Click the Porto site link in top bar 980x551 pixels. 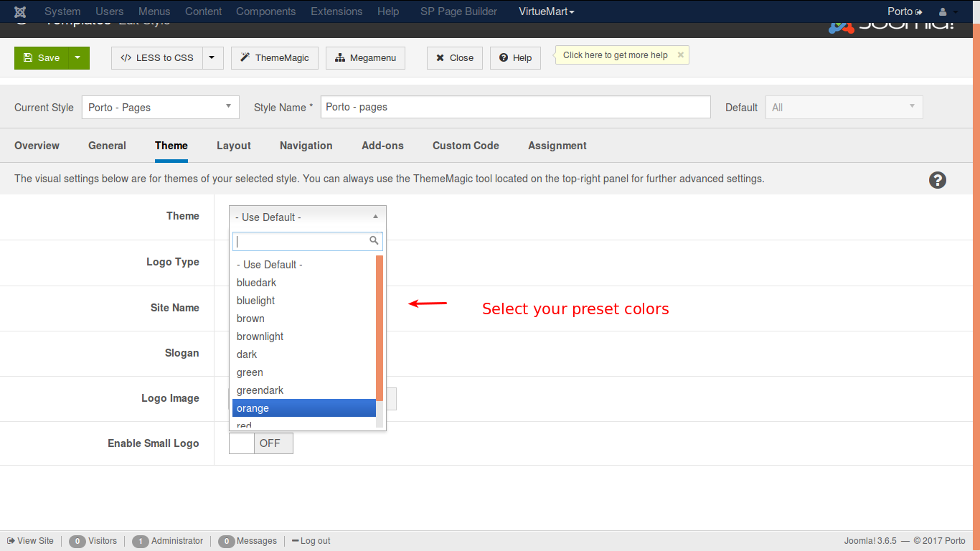905,11
